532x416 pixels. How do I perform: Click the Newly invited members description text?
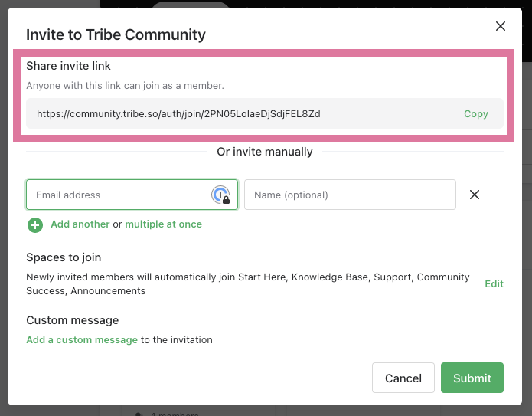click(x=247, y=283)
